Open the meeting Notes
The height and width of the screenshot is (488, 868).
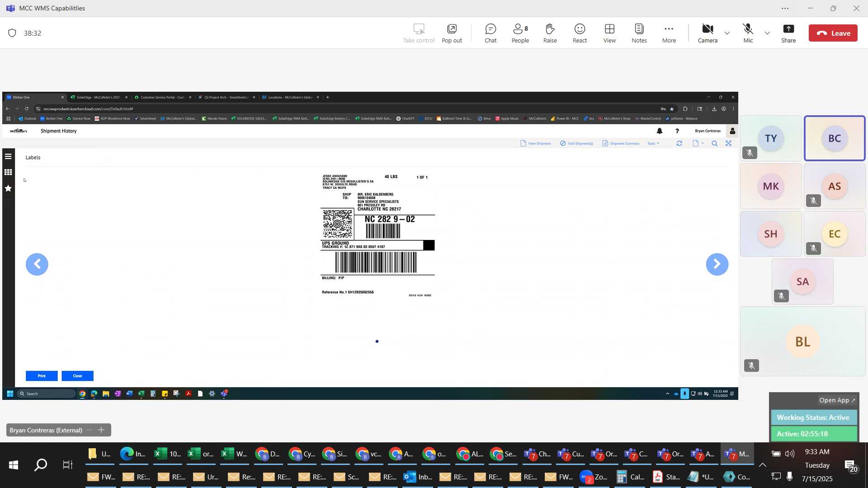[639, 33]
